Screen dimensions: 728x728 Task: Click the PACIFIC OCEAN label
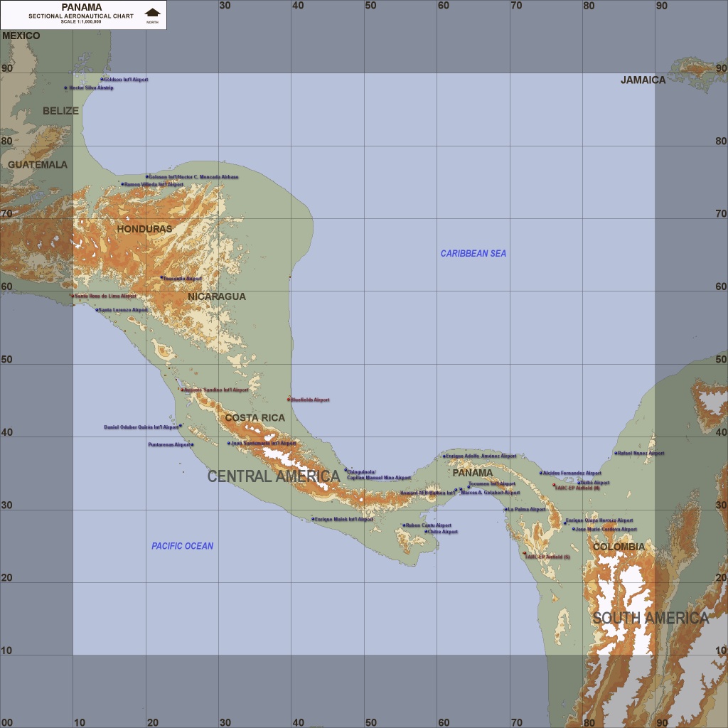[182, 546]
